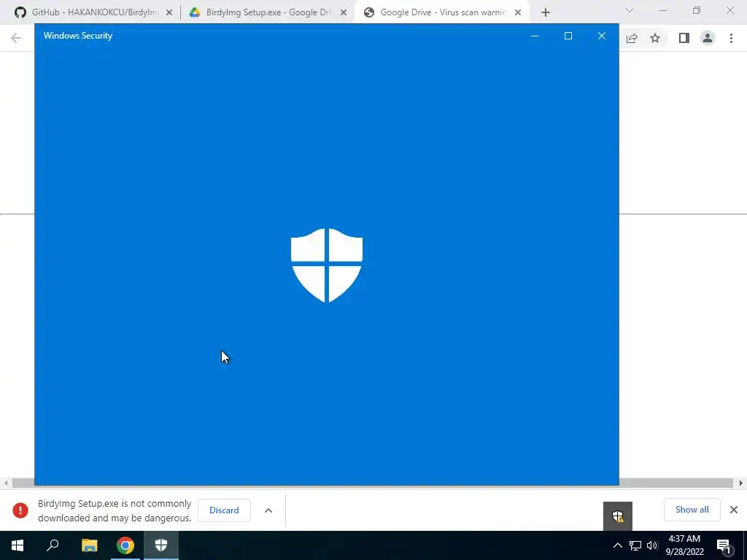This screenshot has height=560, width=747.
Task: Open File Explorer from taskbar
Action: [x=89, y=545]
